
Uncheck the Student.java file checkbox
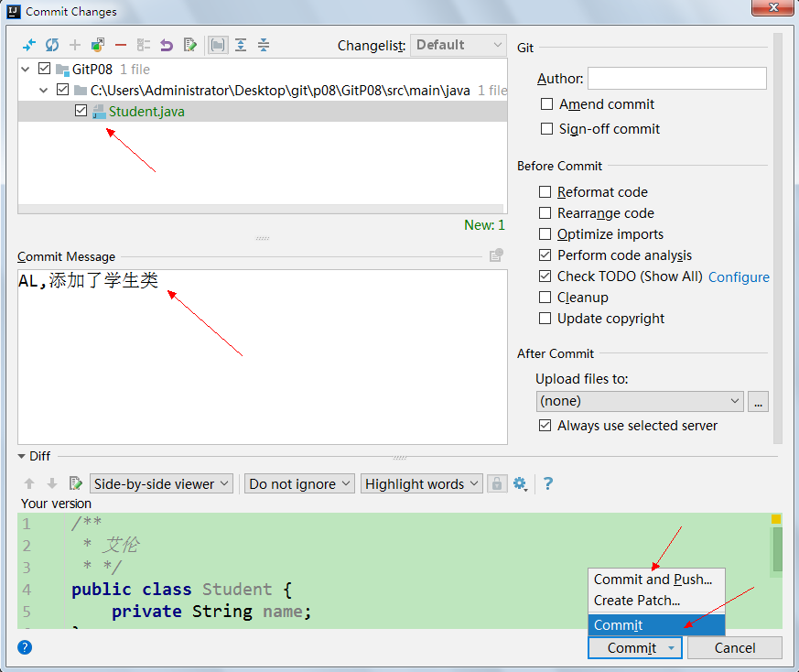click(x=81, y=111)
